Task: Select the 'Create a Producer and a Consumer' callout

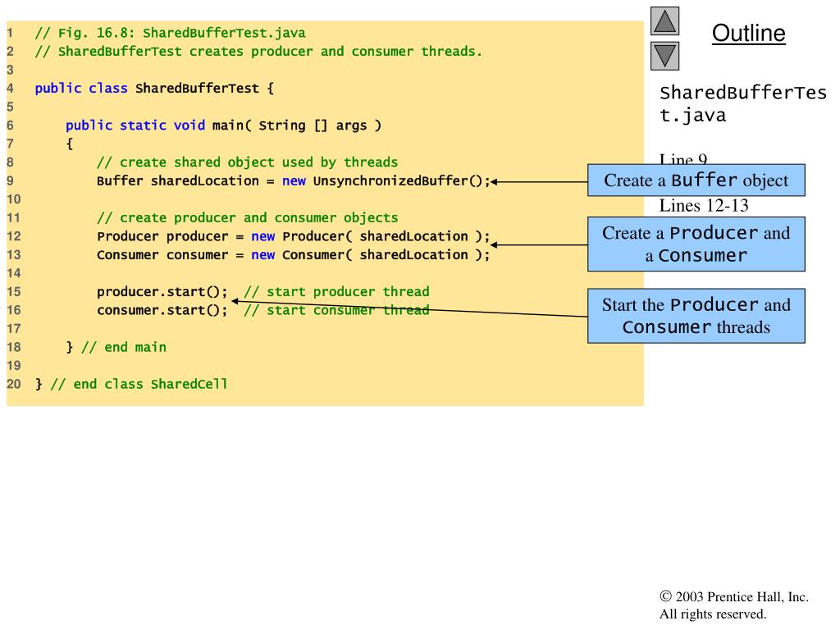Action: [x=696, y=244]
